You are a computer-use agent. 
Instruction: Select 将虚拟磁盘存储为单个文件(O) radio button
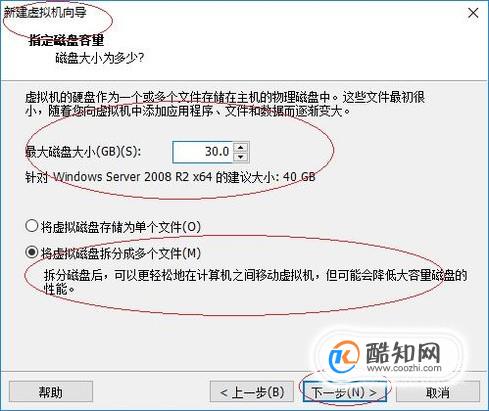click(x=31, y=226)
